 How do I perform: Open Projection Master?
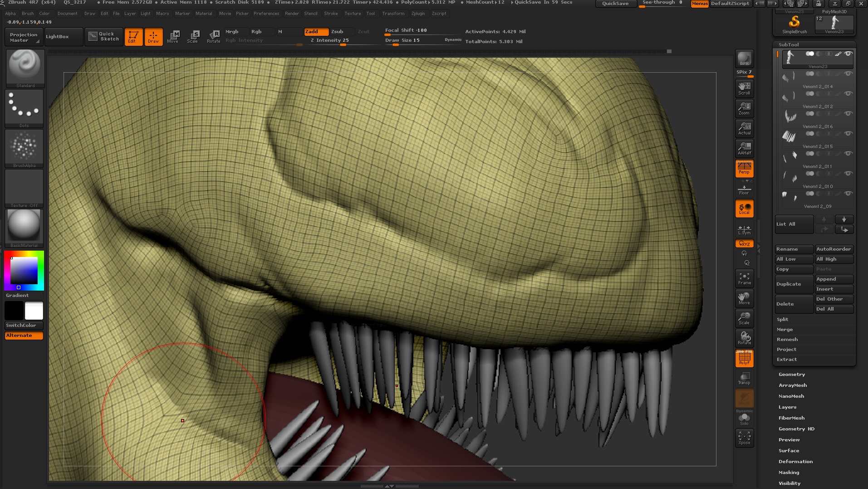click(24, 37)
